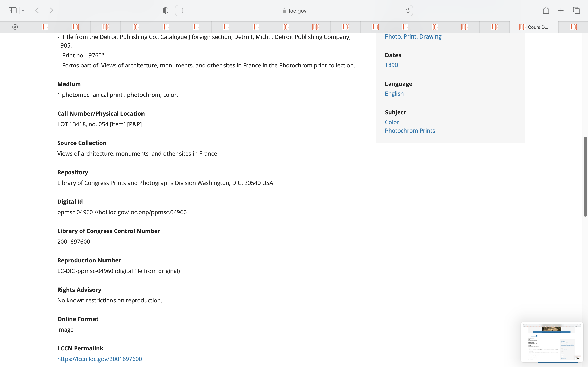The width and height of the screenshot is (588, 367).
Task: Show Reader view icon in address bar
Action: coord(181,10)
